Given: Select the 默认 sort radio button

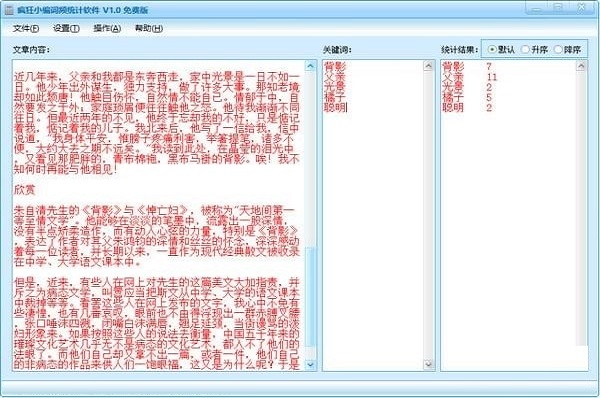Looking at the screenshot, I should [501, 49].
